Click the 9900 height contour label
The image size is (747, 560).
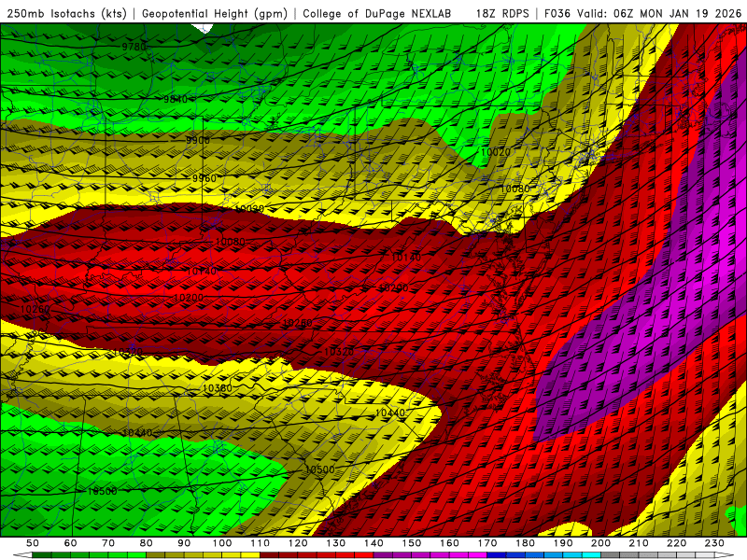click(x=198, y=140)
